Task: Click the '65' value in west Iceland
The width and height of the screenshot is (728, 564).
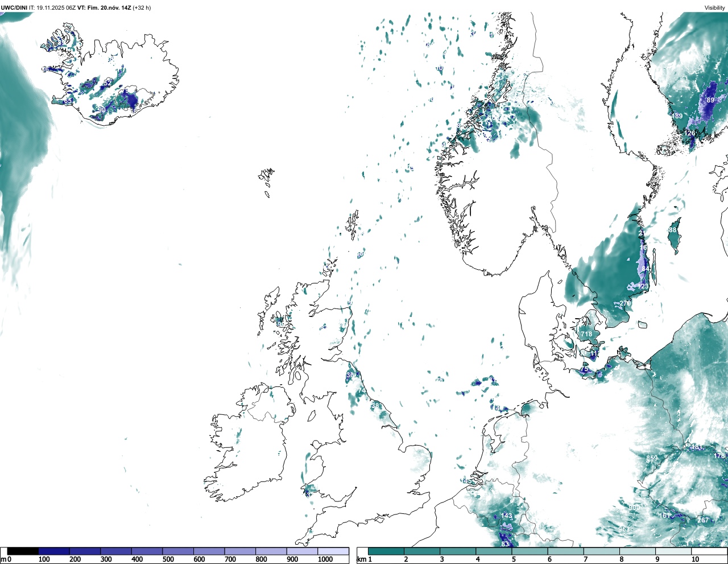Action: click(68, 101)
